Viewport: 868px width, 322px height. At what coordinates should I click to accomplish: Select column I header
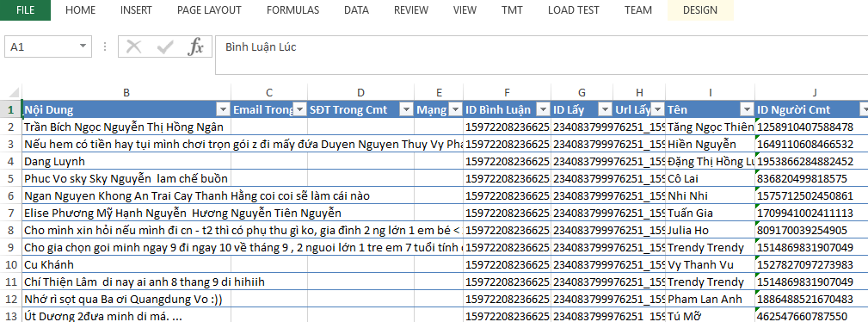[711, 93]
